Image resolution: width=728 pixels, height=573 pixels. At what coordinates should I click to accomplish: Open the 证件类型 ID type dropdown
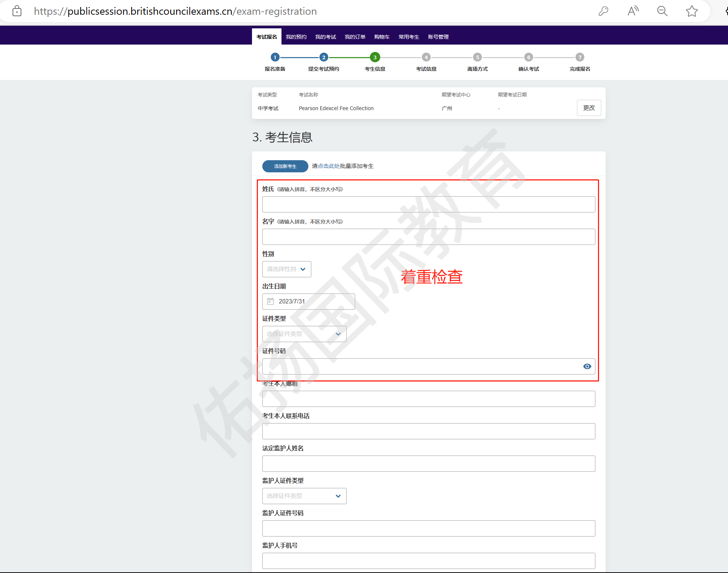[304, 334]
